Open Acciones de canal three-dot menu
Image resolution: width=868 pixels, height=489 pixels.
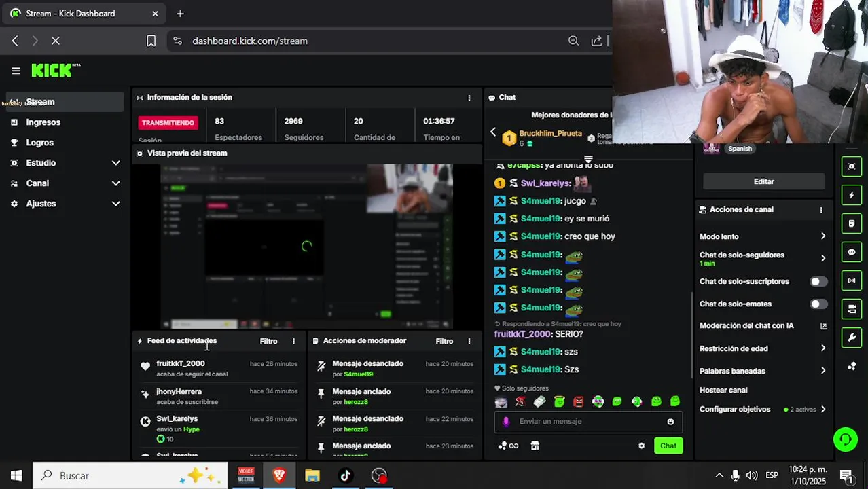(821, 210)
